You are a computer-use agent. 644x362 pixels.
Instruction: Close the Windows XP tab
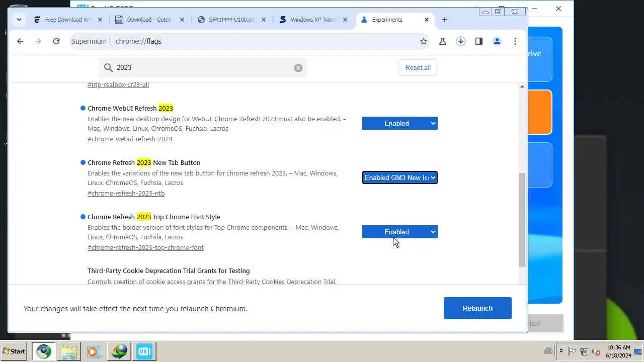345,20
